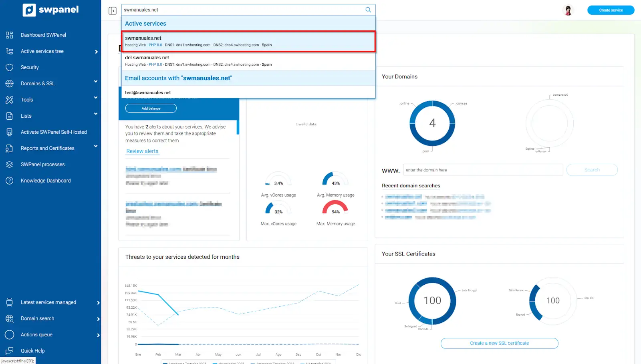This screenshot has width=641, height=364.
Task: Open the Review alerts link
Action: coord(142,151)
